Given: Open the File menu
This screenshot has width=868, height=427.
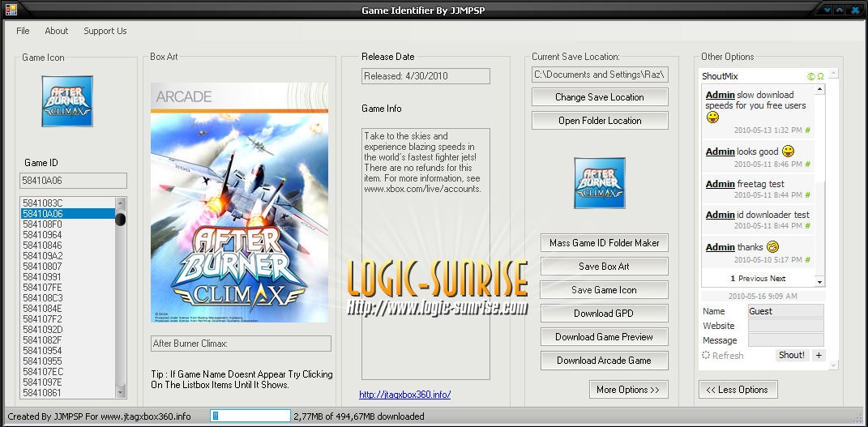Looking at the screenshot, I should tap(23, 31).
